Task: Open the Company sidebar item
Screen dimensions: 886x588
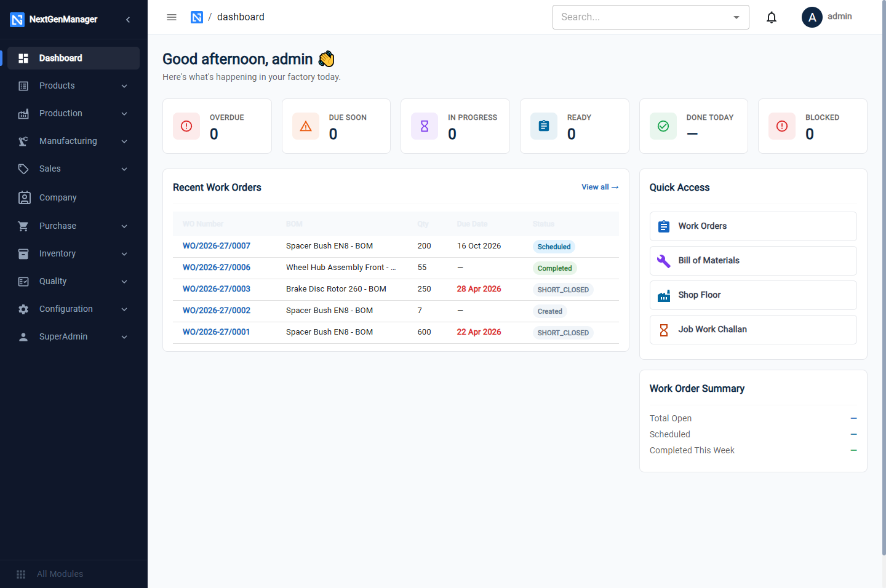Action: pyautogui.click(x=73, y=197)
